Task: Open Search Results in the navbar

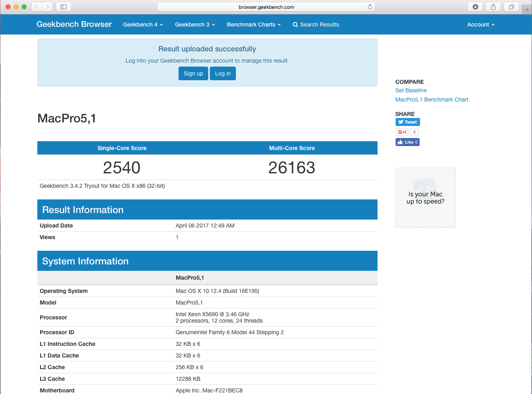Action: click(316, 24)
